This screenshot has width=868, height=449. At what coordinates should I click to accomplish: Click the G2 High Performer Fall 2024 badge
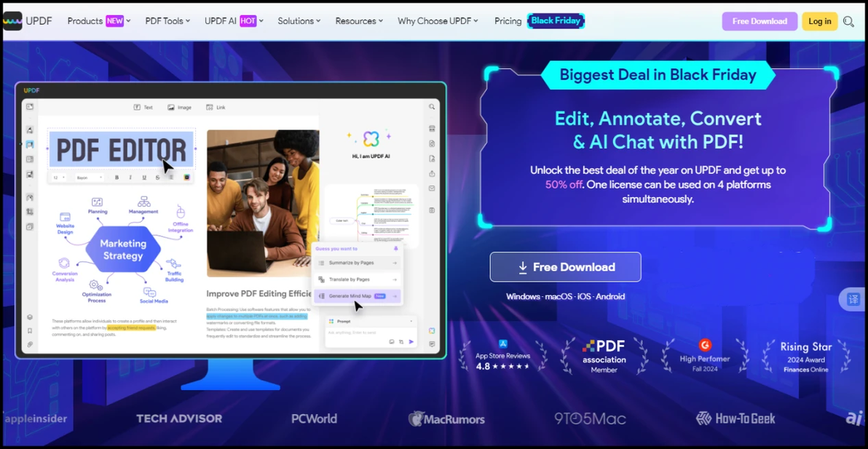705,356
